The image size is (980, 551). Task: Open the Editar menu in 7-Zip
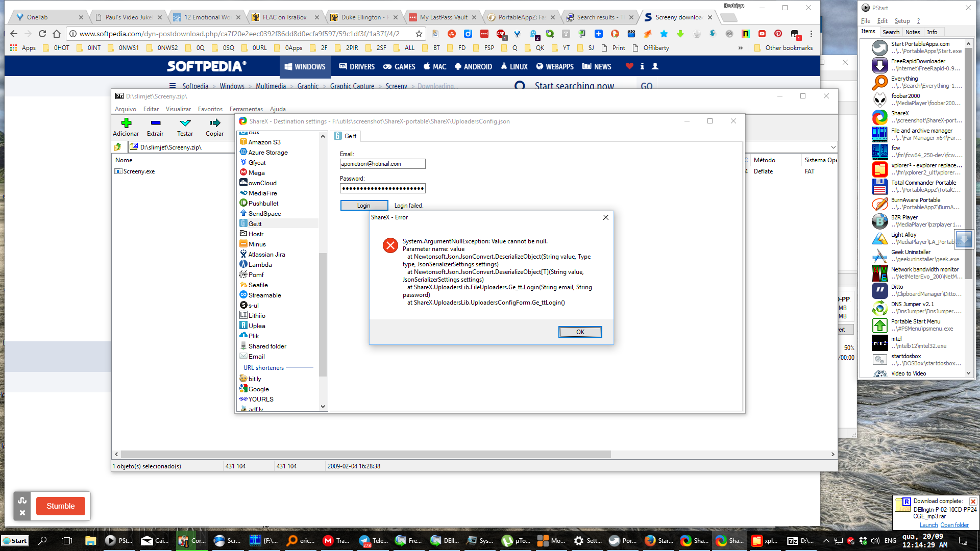point(151,109)
